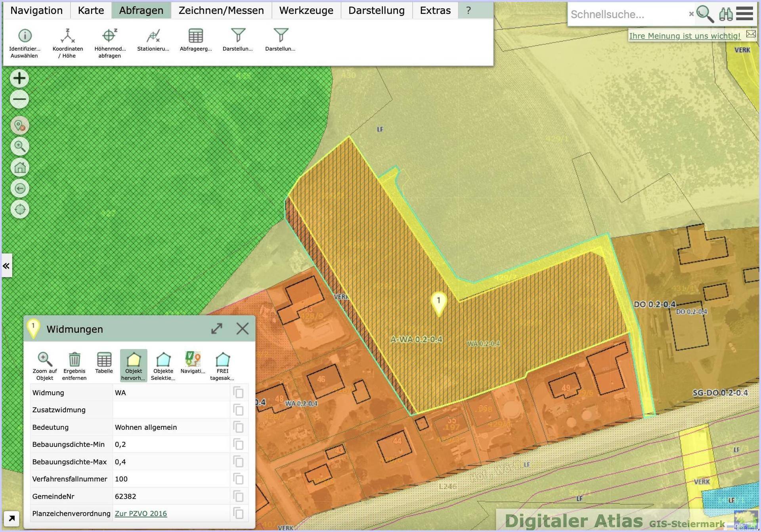Expand the Widmungen panel to full size
The height and width of the screenshot is (532, 761).
tap(217, 329)
